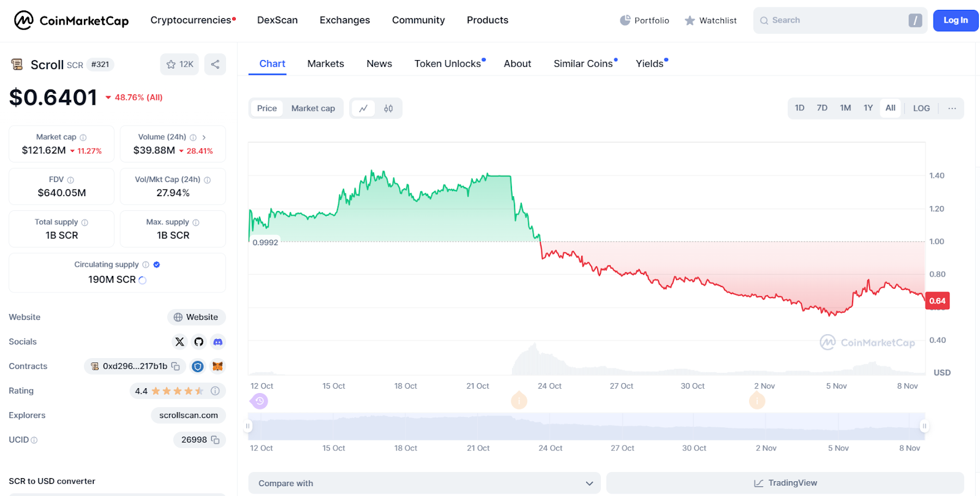The height and width of the screenshot is (496, 980).
Task: Click the purple history event marker
Action: click(259, 402)
